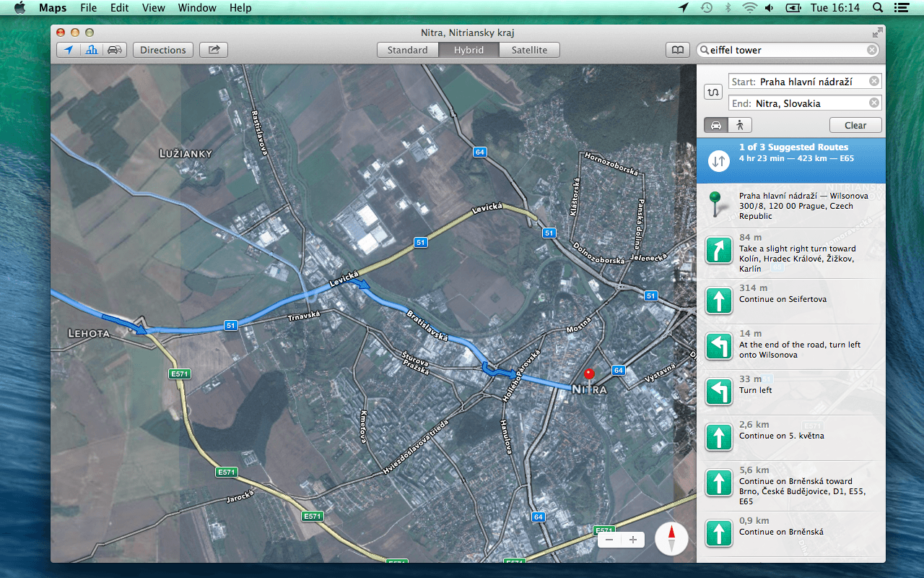Click the 64 road shield near Nitra pin
This screenshot has width=924, height=578.
click(x=618, y=370)
